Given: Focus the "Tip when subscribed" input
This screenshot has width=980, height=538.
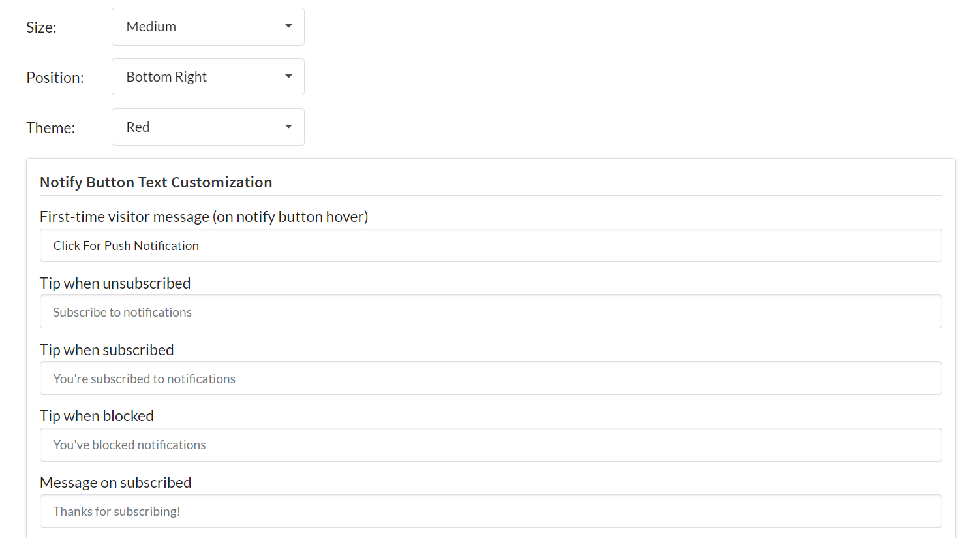Looking at the screenshot, I should tap(490, 378).
